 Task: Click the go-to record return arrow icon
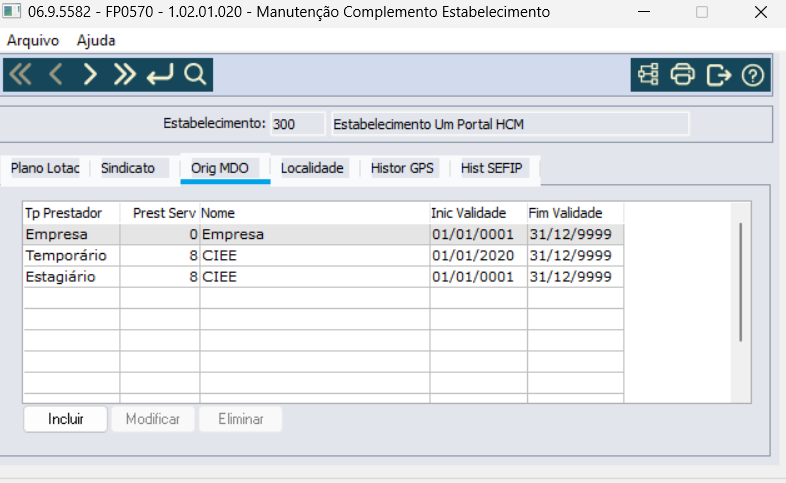click(x=160, y=75)
